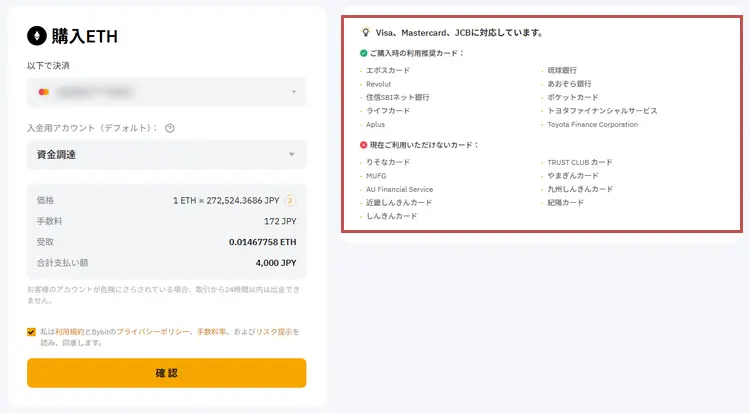The width and height of the screenshot is (750, 413).
Task: Click the 24-hour withdrawal warning text
Action: point(163,295)
